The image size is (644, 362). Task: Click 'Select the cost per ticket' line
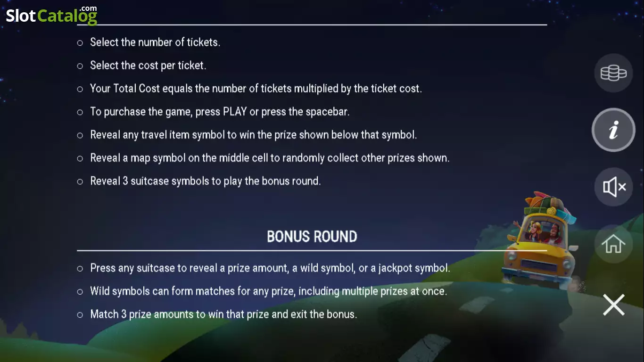point(148,66)
